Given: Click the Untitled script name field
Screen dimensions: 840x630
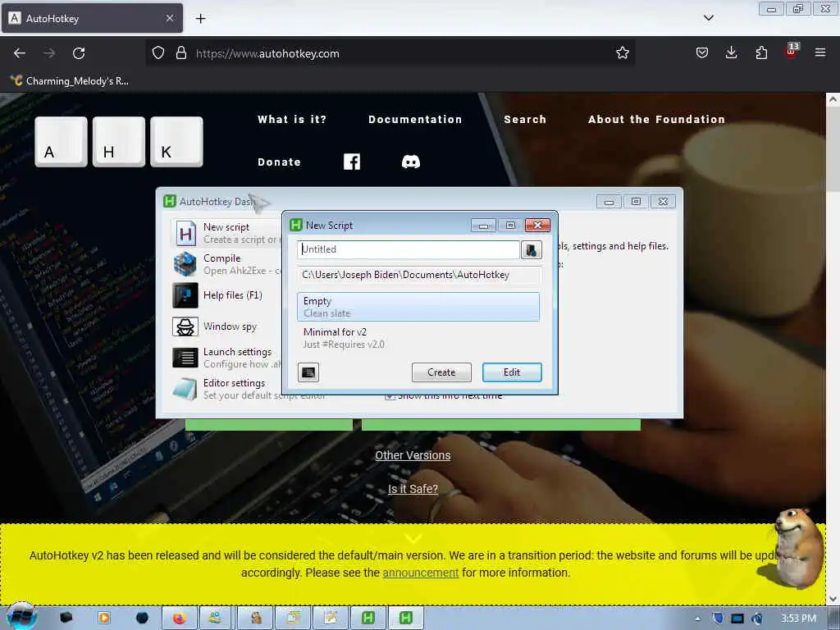Looking at the screenshot, I should pos(409,249).
